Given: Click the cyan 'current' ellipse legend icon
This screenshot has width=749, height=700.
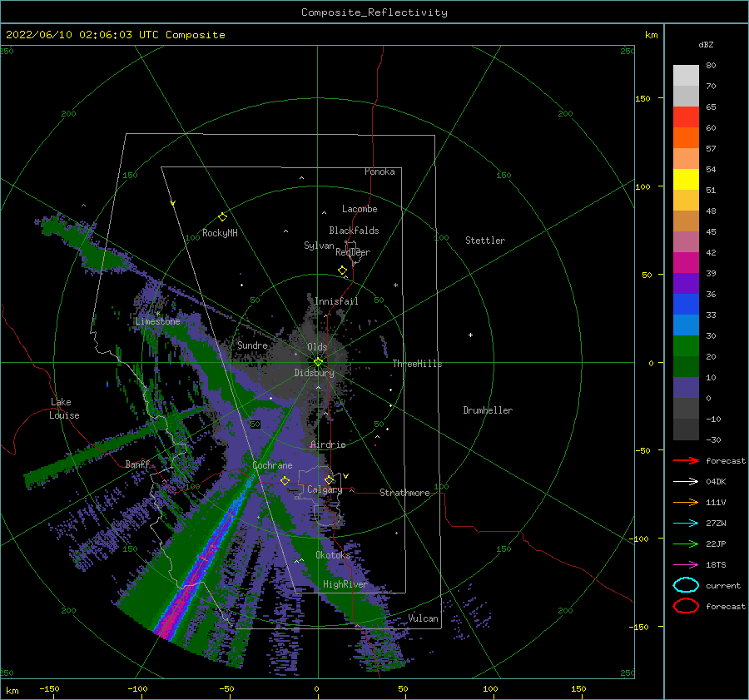Looking at the screenshot, I should (x=686, y=585).
